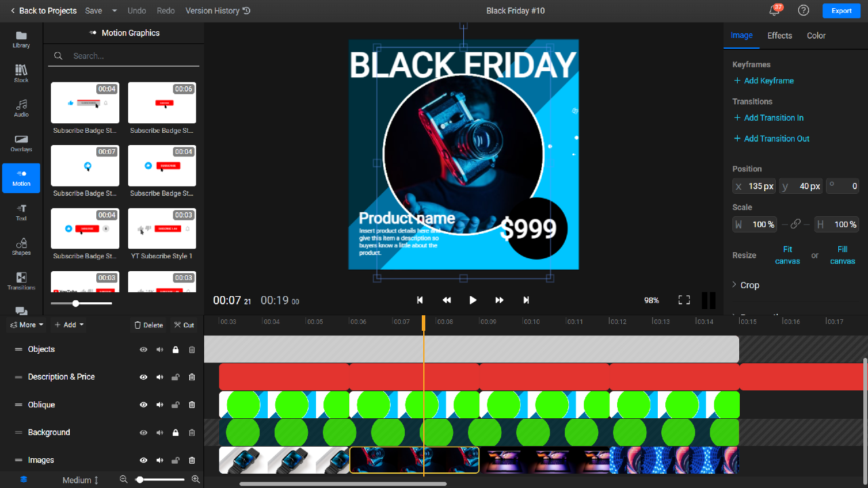Viewport: 868px width, 488px height.
Task: Switch to the Effects tab
Action: coord(780,35)
